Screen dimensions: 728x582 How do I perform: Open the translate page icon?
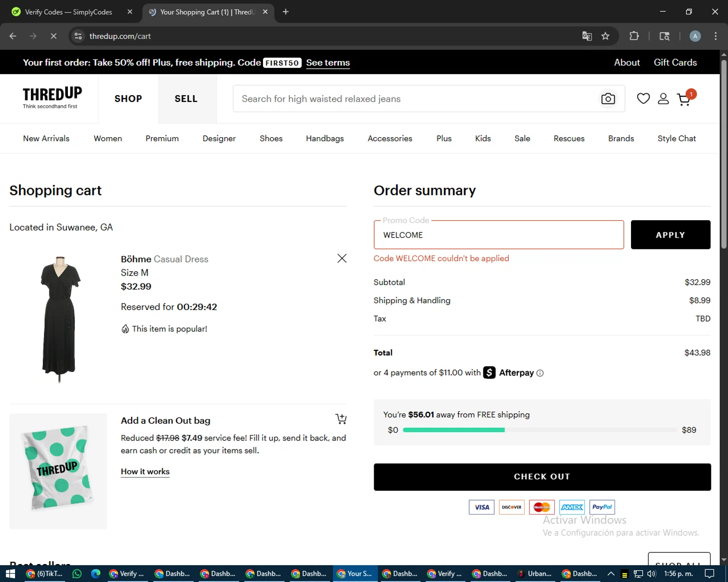(587, 36)
